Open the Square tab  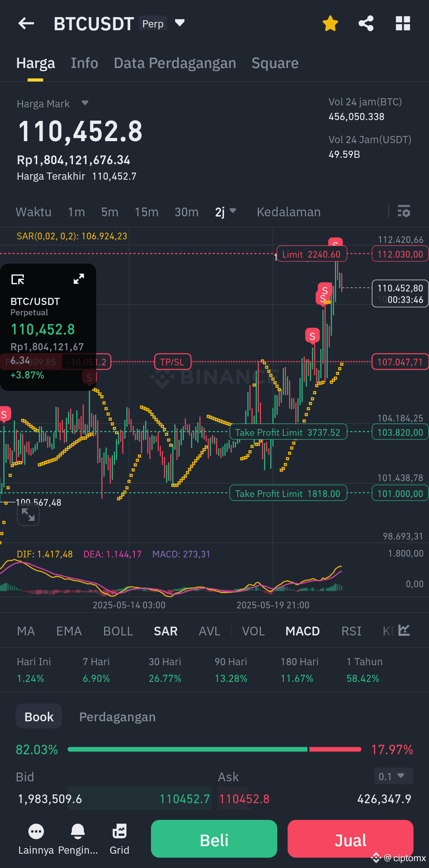(275, 63)
